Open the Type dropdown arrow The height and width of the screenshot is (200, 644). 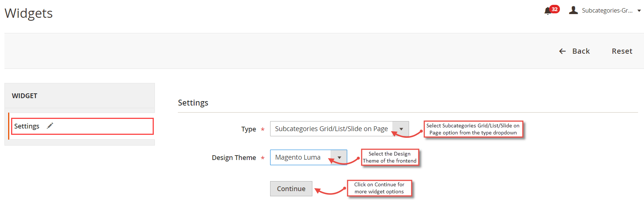pos(401,129)
